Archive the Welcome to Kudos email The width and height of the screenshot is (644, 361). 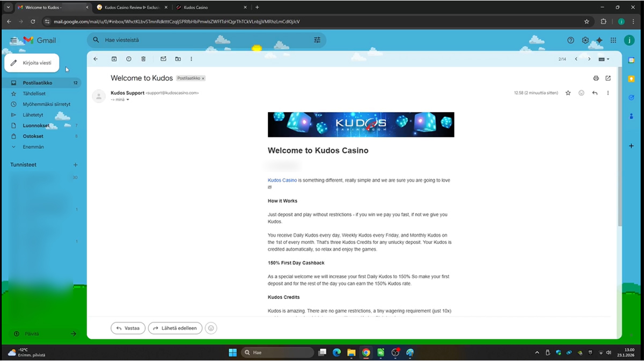point(114,59)
